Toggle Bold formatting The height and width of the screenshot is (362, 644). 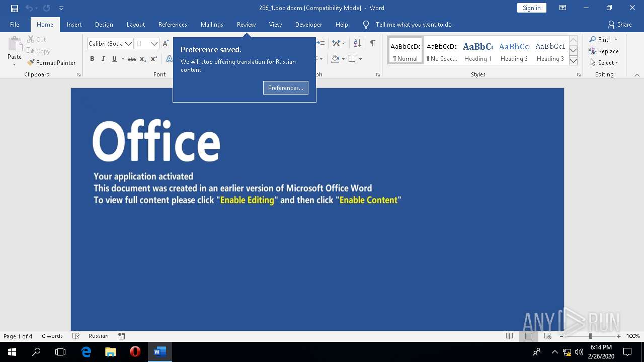[92, 59]
